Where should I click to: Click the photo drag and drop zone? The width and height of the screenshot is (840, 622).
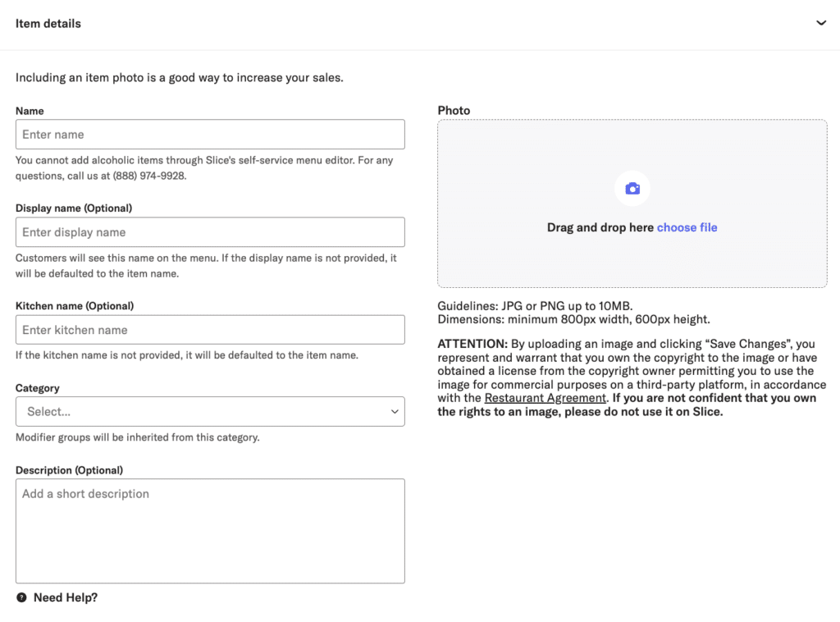(x=632, y=263)
